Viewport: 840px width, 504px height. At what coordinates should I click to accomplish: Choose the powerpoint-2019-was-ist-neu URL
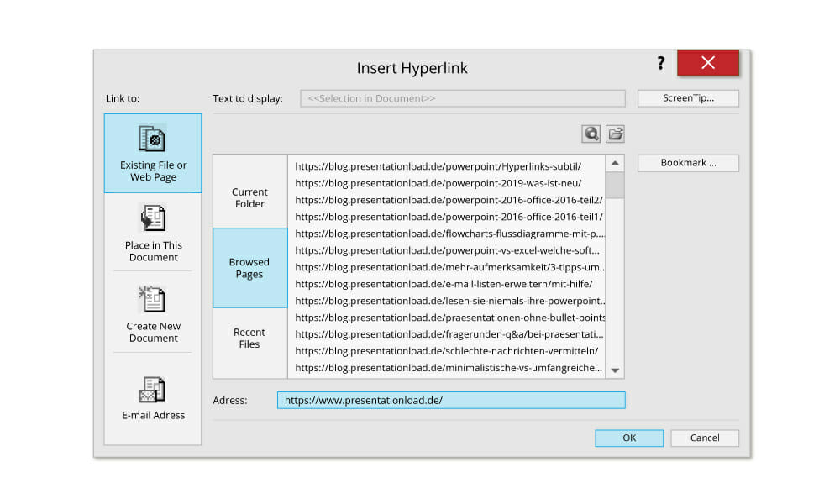438,183
